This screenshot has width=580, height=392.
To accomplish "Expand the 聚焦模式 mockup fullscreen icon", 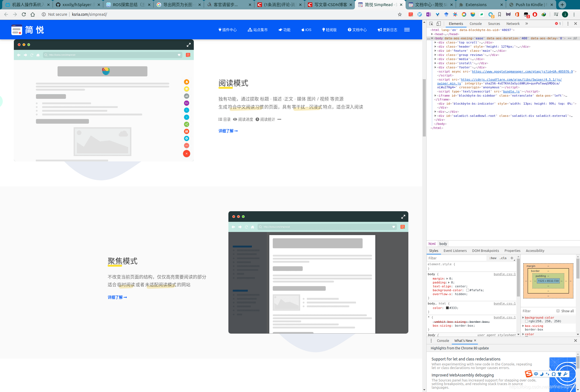I will tap(403, 217).
